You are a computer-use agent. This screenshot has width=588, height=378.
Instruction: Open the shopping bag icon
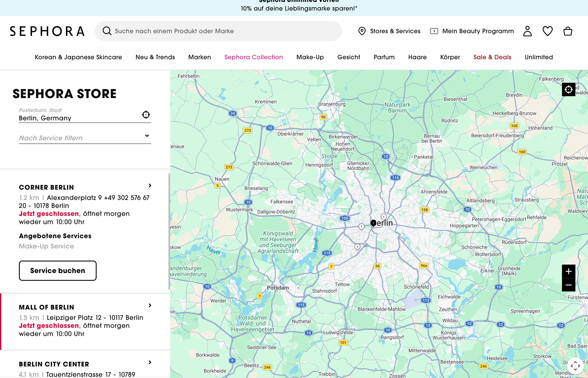coord(568,31)
